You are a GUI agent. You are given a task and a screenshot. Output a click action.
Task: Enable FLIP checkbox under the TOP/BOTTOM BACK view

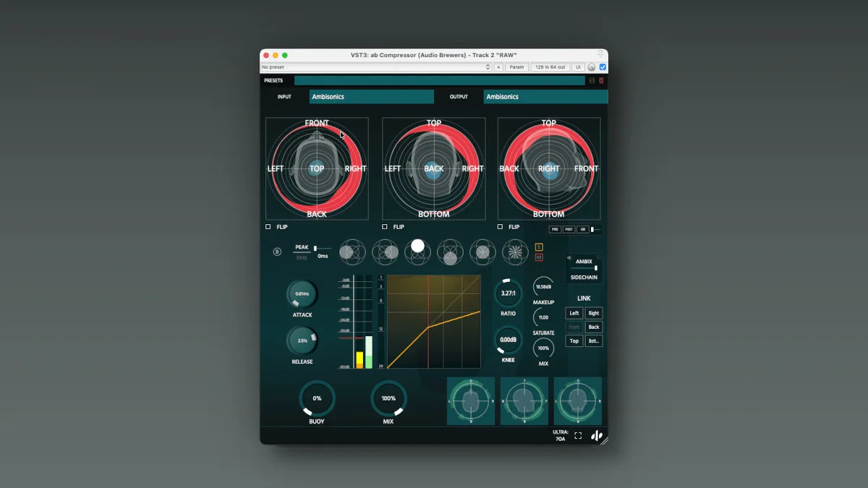point(386,227)
